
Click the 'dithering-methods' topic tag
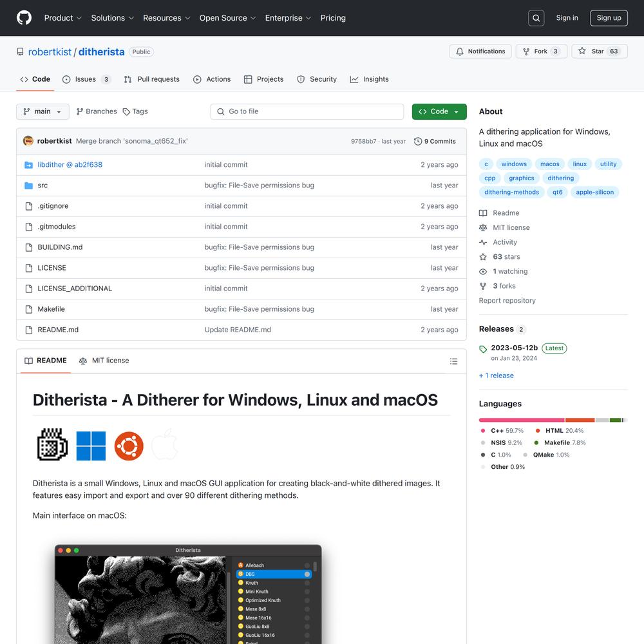tap(511, 192)
